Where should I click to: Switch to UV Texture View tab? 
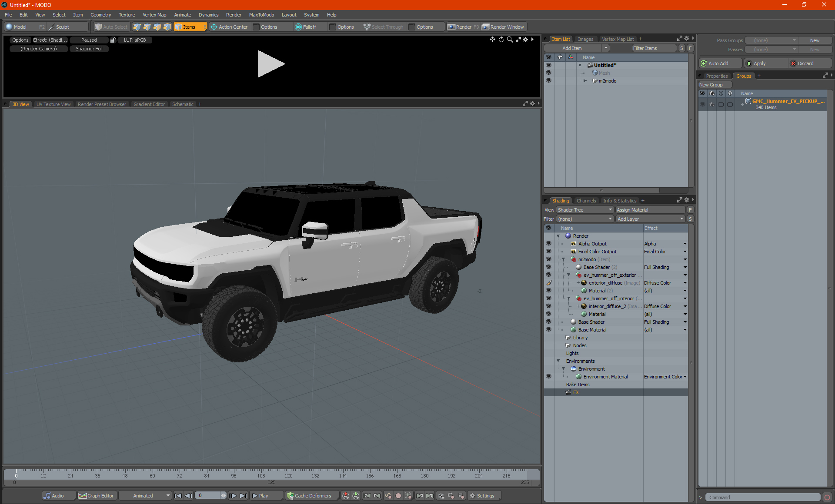point(53,104)
